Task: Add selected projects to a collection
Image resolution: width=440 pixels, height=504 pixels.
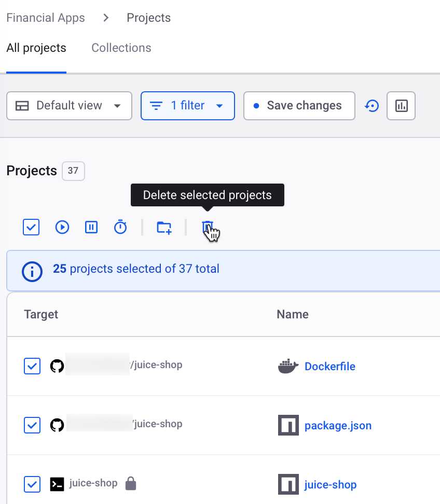Action: tap(164, 227)
